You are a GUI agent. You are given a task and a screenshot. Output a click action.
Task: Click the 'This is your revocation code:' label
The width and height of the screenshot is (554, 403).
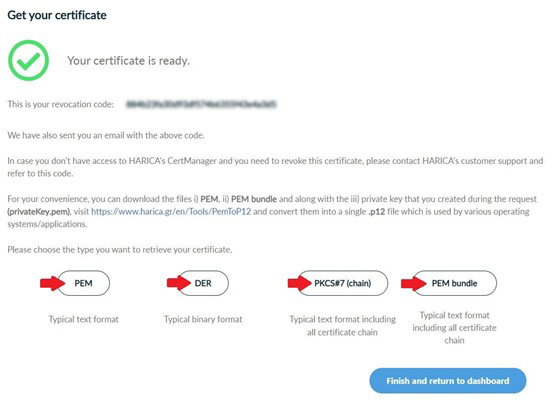tap(61, 104)
